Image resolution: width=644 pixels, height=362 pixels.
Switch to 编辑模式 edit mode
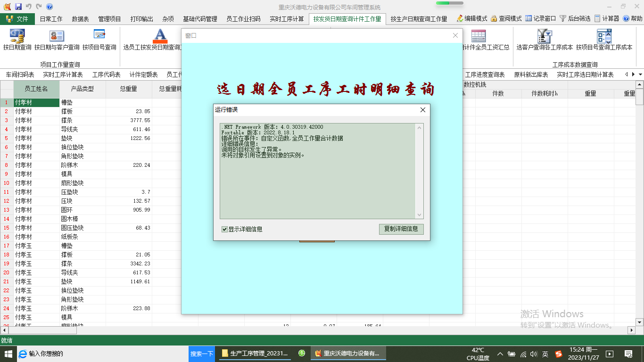pyautogui.click(x=472, y=19)
